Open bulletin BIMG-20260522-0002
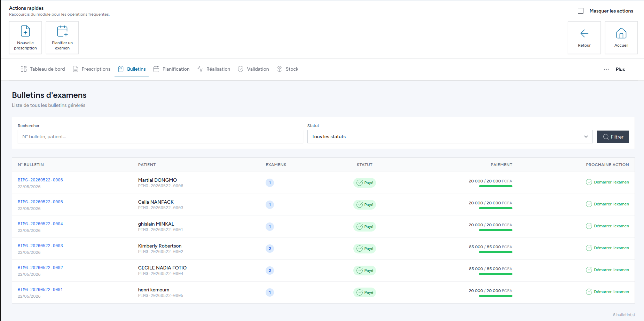The height and width of the screenshot is (321, 644). click(40, 268)
